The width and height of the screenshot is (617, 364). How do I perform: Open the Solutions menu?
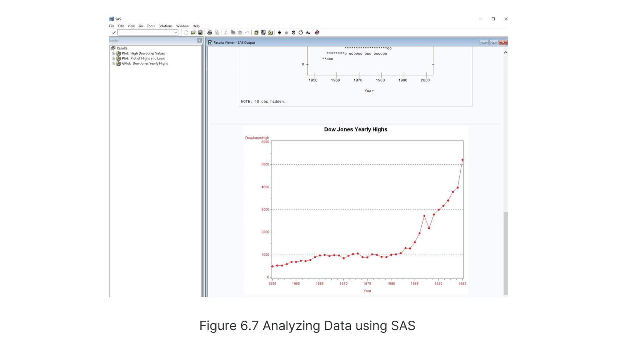pos(165,26)
